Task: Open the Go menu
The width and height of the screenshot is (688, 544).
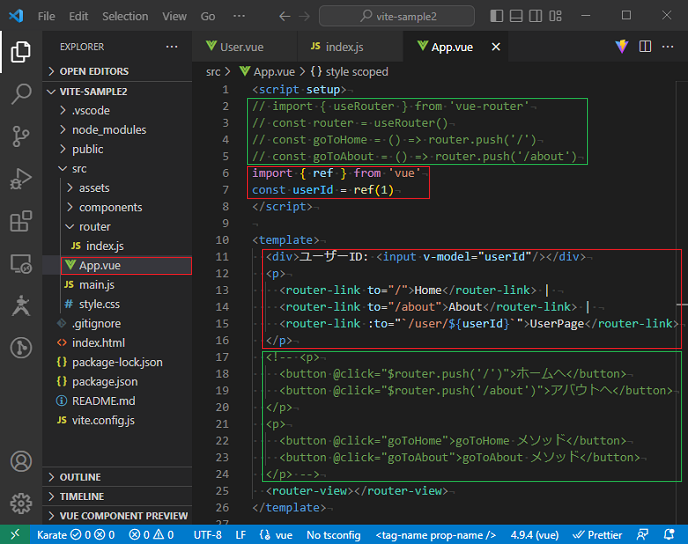Action: pos(208,16)
